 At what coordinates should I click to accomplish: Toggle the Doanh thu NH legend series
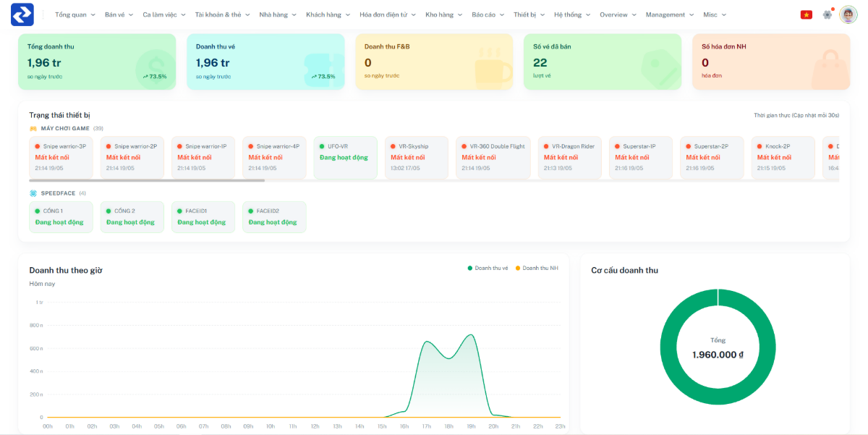[536, 269]
